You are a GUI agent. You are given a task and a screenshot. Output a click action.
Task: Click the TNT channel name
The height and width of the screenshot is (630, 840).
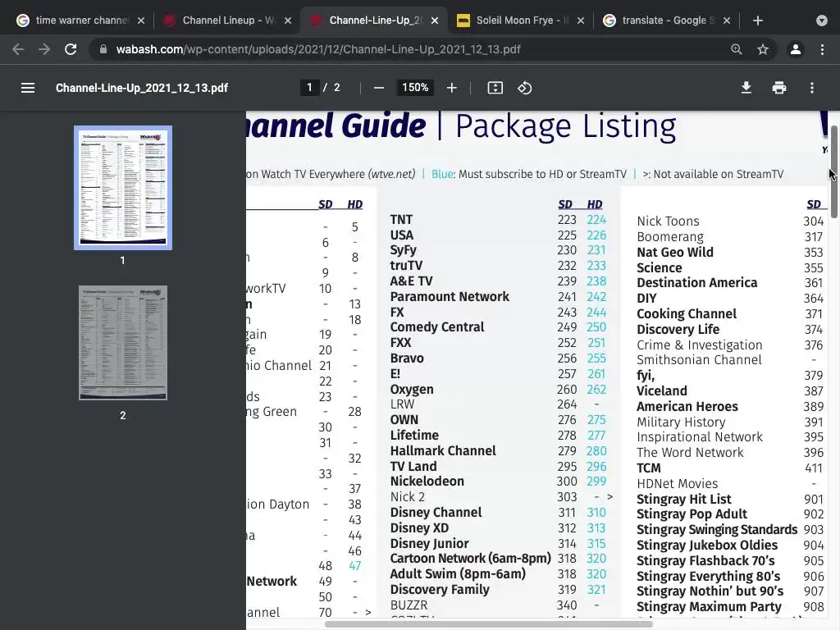coord(401,220)
